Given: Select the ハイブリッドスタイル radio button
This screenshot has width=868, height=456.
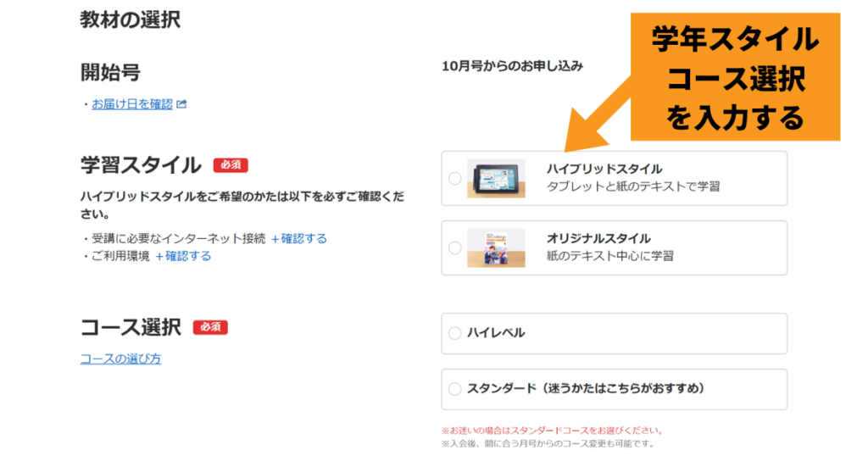Looking at the screenshot, I should pos(454,178).
